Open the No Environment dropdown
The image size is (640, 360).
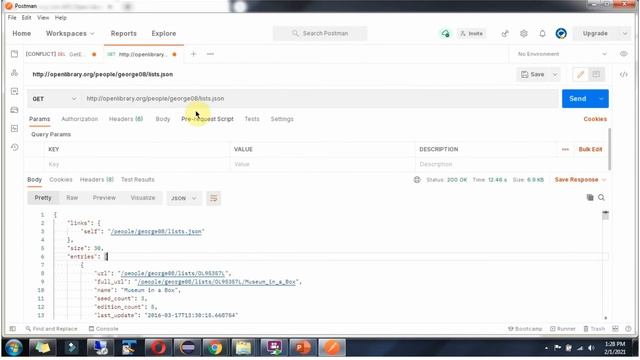click(x=562, y=54)
